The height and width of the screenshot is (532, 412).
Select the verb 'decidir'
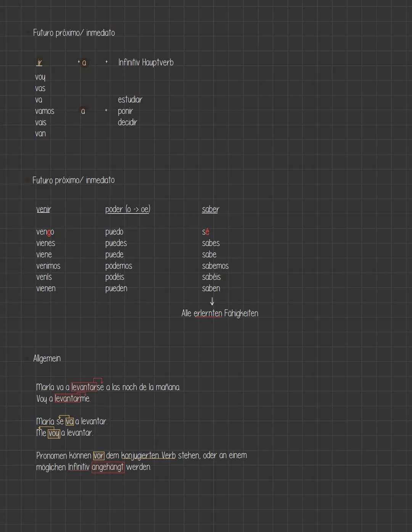(x=127, y=122)
